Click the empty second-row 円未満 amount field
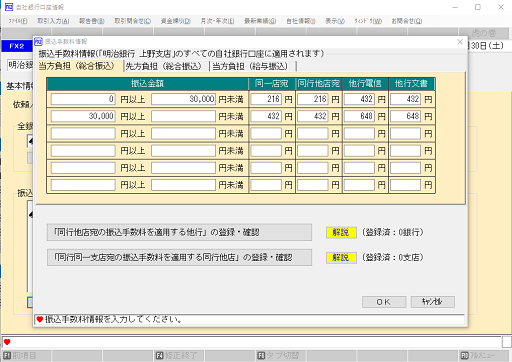This screenshot has height=362, width=512. (183, 116)
